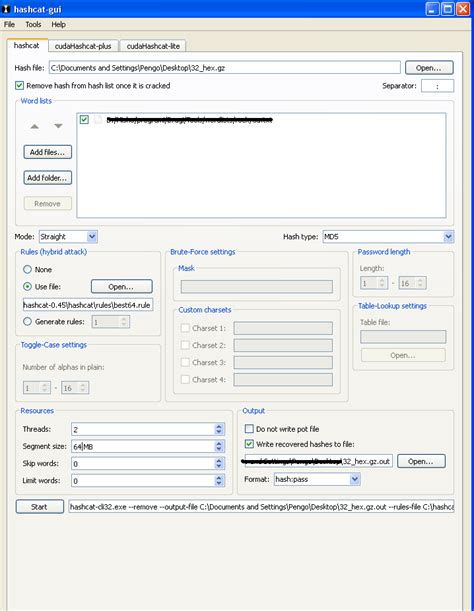474x611 pixels.
Task: Increase Threads value with up arrow
Action: (219, 426)
